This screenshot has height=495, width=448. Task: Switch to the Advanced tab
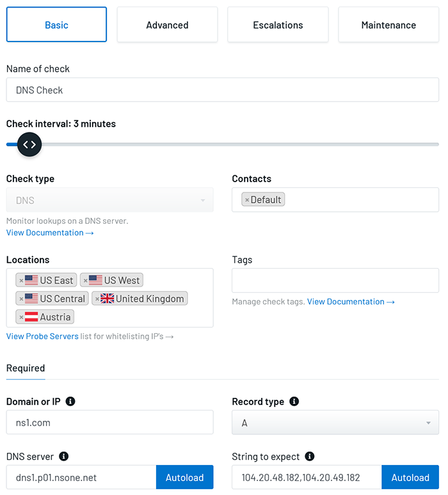[167, 25]
